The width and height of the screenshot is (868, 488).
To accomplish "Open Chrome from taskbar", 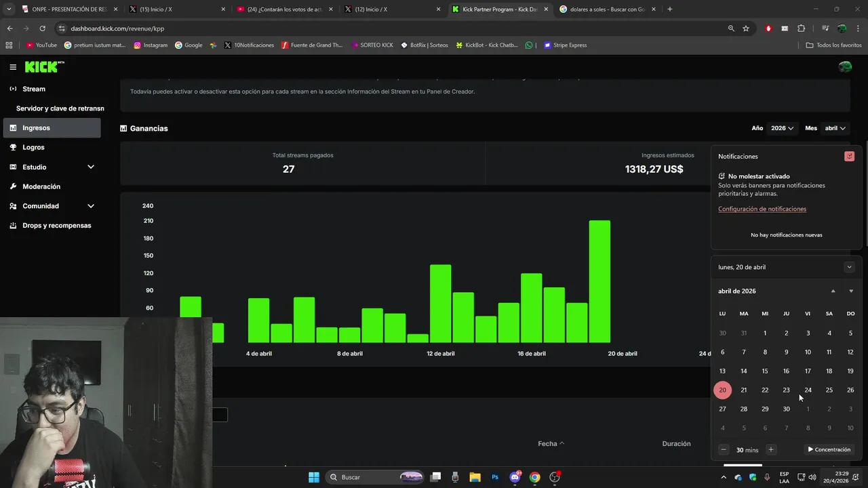I will click(x=534, y=477).
